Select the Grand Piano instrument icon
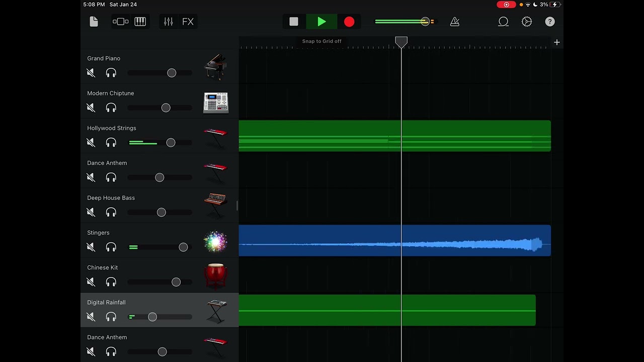Image resolution: width=644 pixels, height=362 pixels. (x=216, y=67)
